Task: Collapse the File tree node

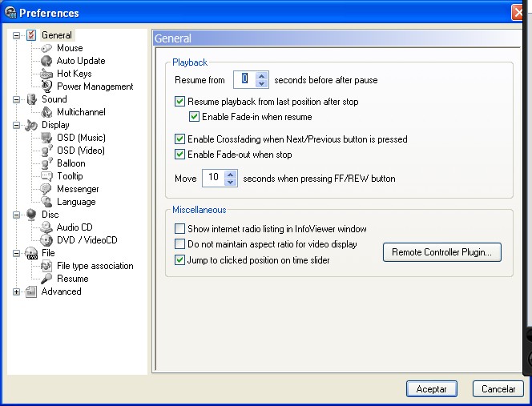Action: point(16,253)
